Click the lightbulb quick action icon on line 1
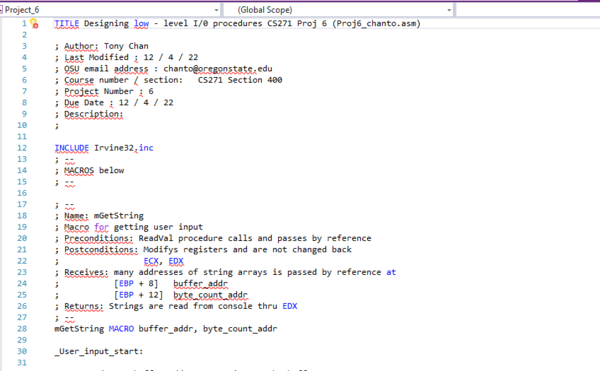 pos(34,24)
